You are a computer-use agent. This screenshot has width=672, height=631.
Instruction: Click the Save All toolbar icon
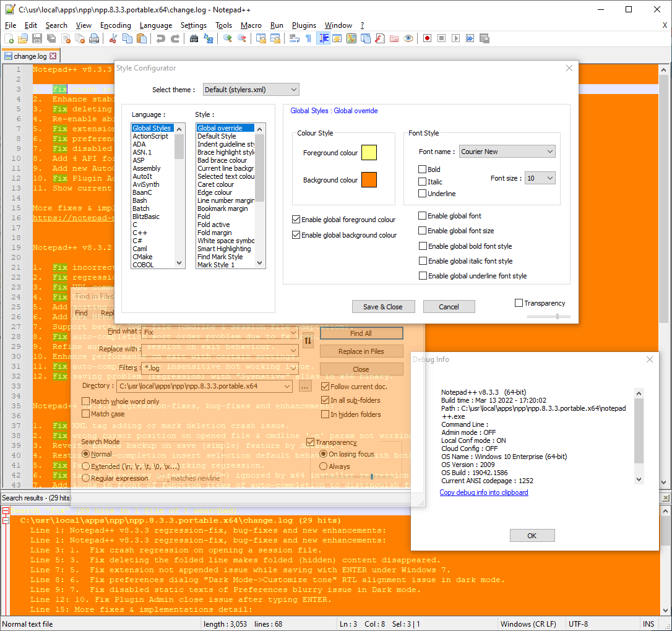(51, 38)
